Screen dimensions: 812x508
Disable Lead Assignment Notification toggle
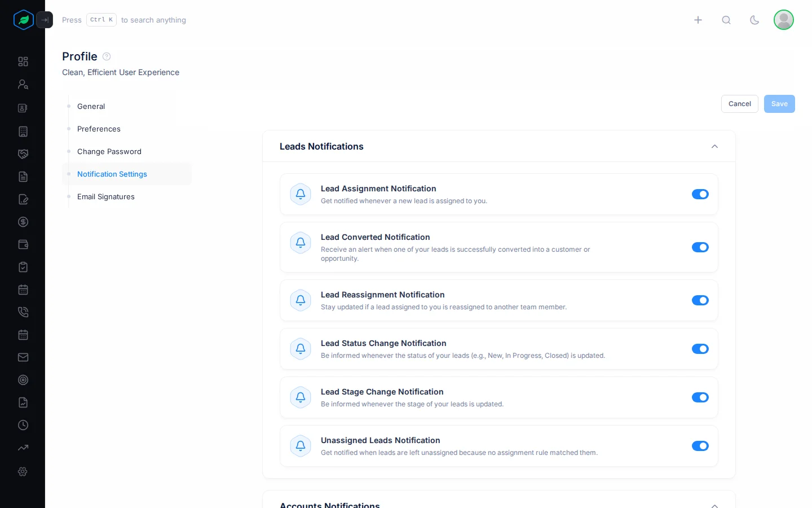pos(700,194)
